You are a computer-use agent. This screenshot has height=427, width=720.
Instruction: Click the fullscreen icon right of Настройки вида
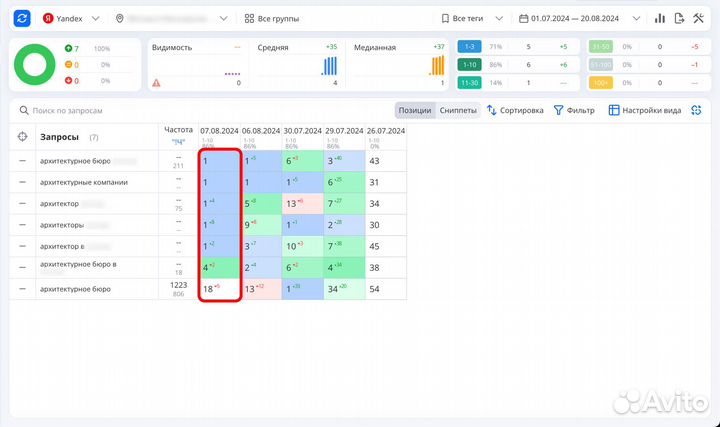tap(697, 110)
